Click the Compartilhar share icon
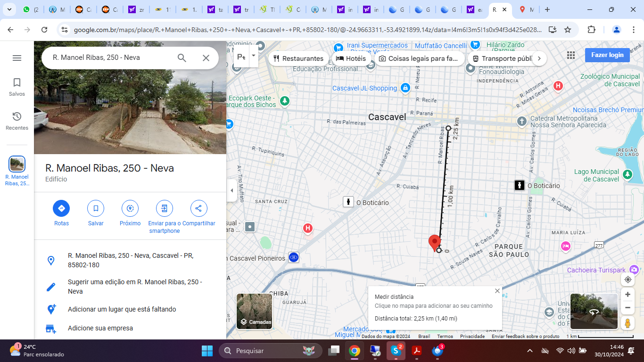 198,208
